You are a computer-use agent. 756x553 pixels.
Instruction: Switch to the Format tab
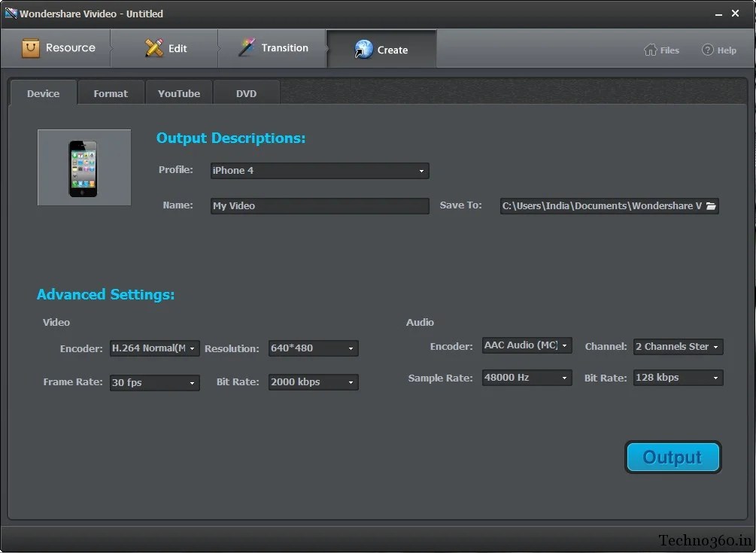click(111, 93)
